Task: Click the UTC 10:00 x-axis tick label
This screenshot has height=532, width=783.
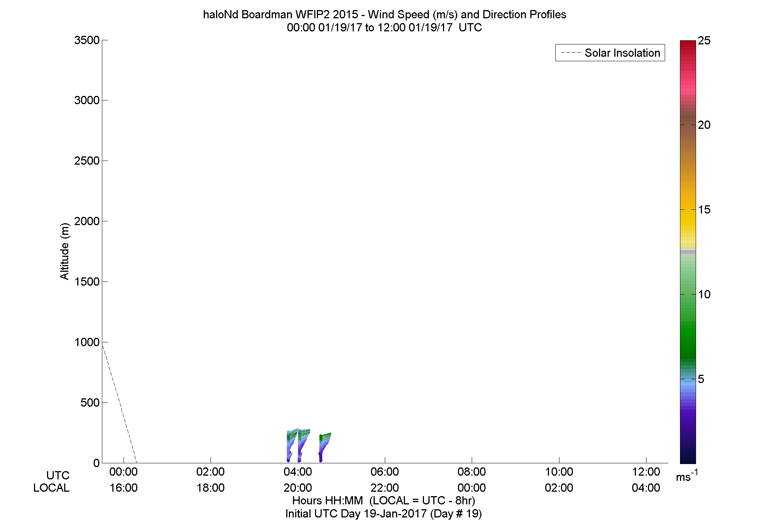Action: pos(559,472)
